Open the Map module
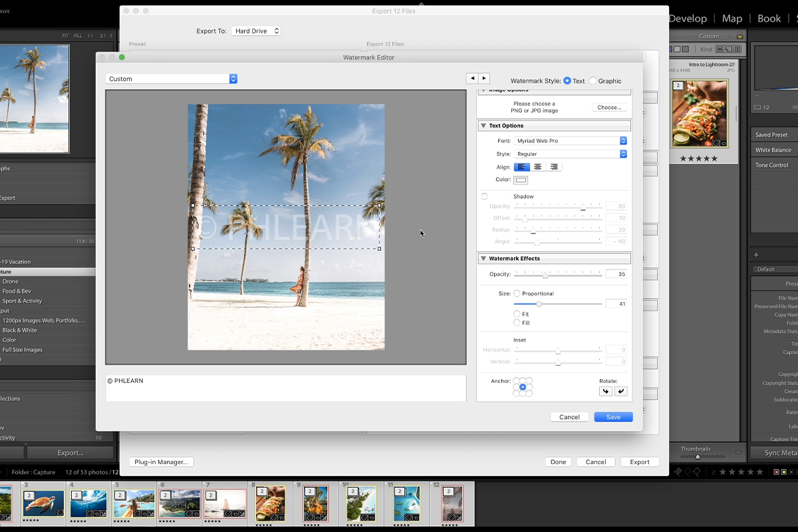Viewport: 798px width, 532px height. (731, 18)
